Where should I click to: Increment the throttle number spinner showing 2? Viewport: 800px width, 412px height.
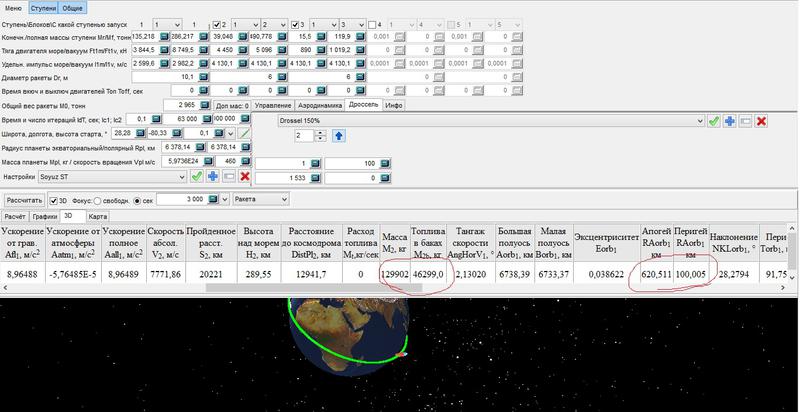click(x=320, y=133)
